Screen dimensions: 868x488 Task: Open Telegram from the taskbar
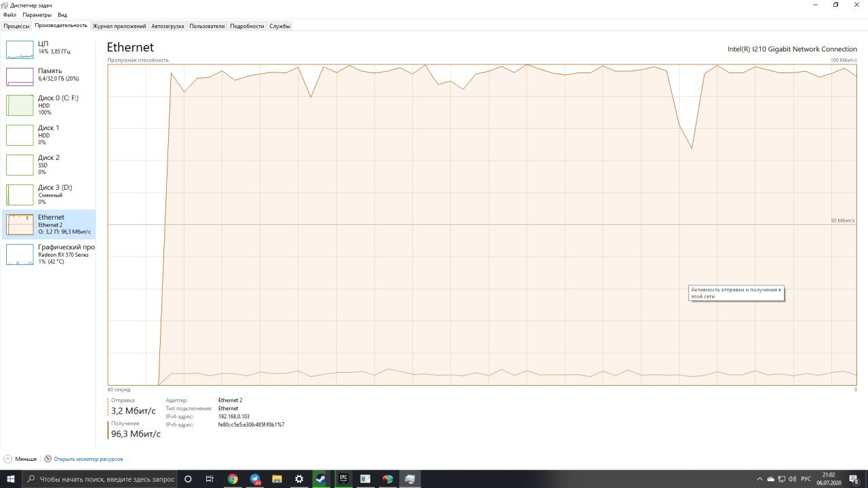click(255, 479)
